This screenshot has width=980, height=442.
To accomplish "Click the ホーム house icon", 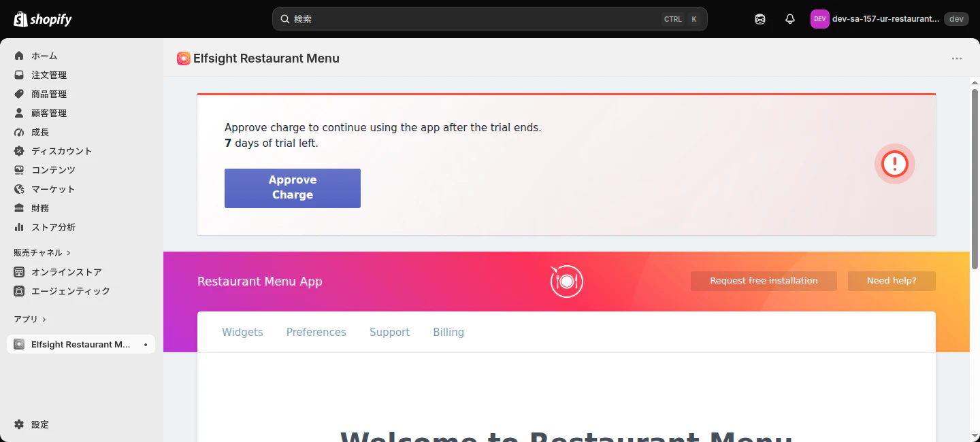I will (19, 56).
